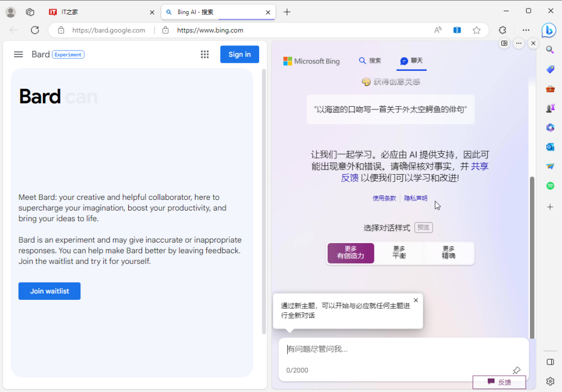Open the sidebar Tools briefcase icon
The width and height of the screenshot is (562, 392).
[550, 89]
